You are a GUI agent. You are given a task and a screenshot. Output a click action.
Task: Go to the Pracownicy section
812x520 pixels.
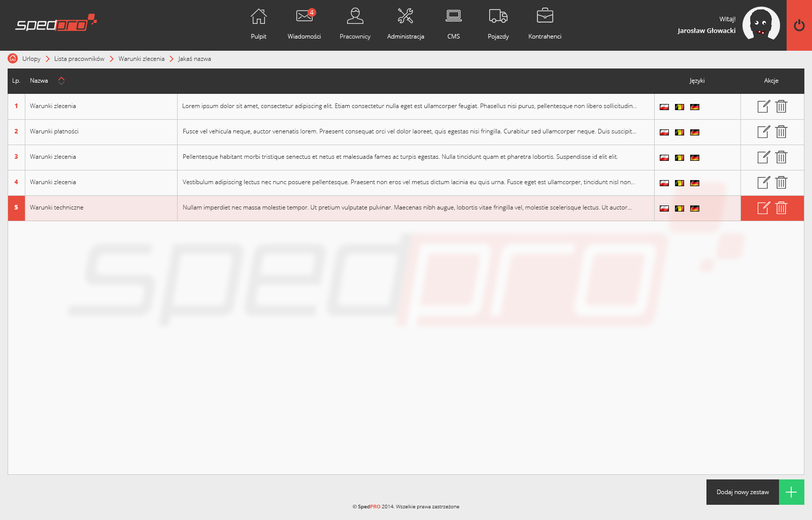pyautogui.click(x=355, y=23)
